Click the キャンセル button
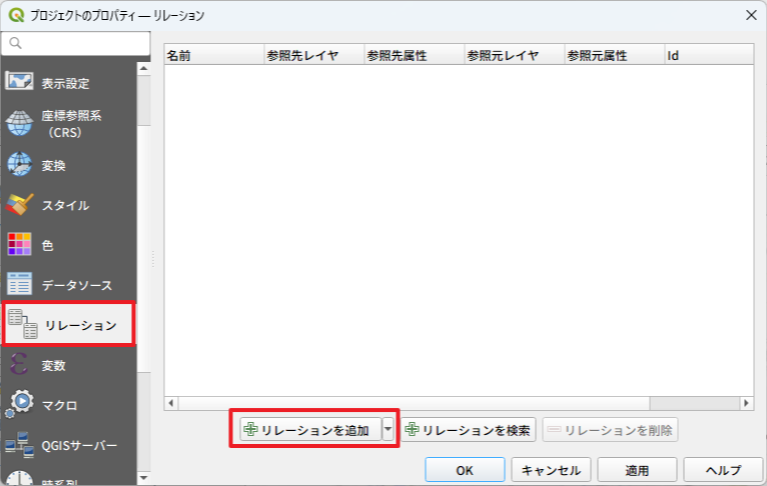Screen dimensions: 767x486 click(x=551, y=470)
